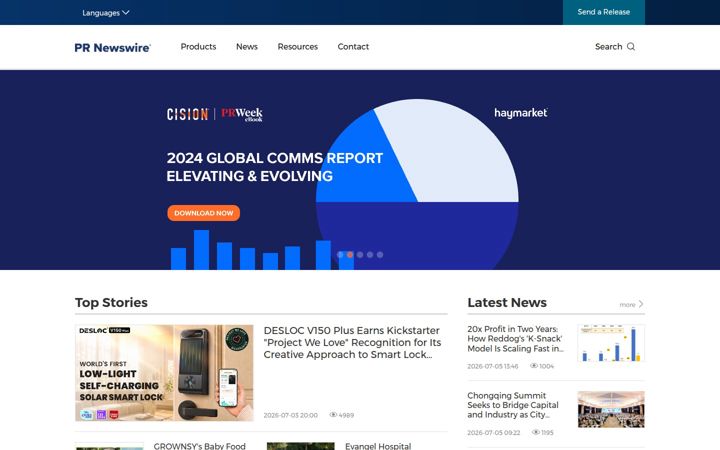Click the more link in Latest News
The image size is (720, 450).
pyautogui.click(x=627, y=304)
